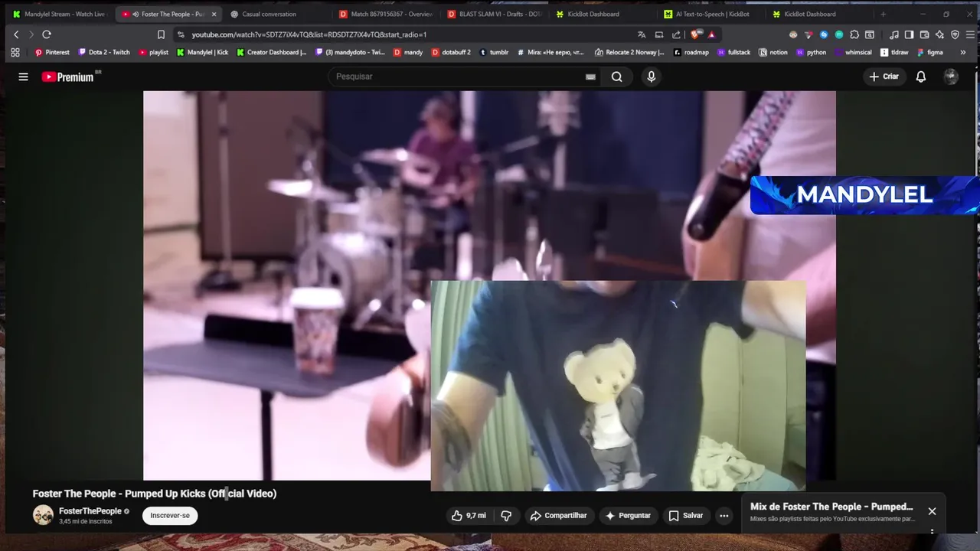Open the playlist bookmark
Screen dimensions: 980x551
tap(153, 52)
